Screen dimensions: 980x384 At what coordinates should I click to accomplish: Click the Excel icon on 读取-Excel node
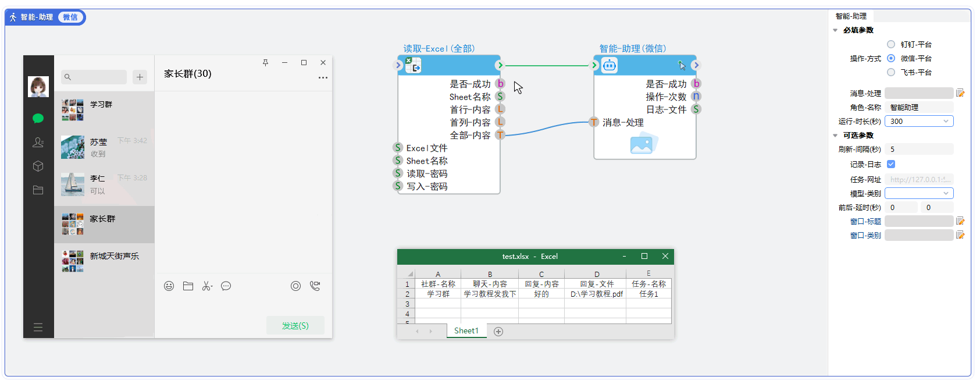pos(413,65)
